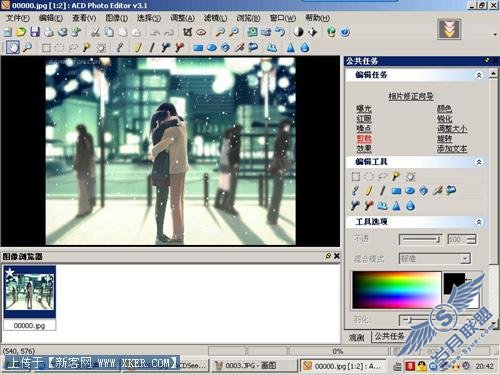Click the highlighted 剪裁 crop link
Screen dimensions: 500x375
coord(364,139)
